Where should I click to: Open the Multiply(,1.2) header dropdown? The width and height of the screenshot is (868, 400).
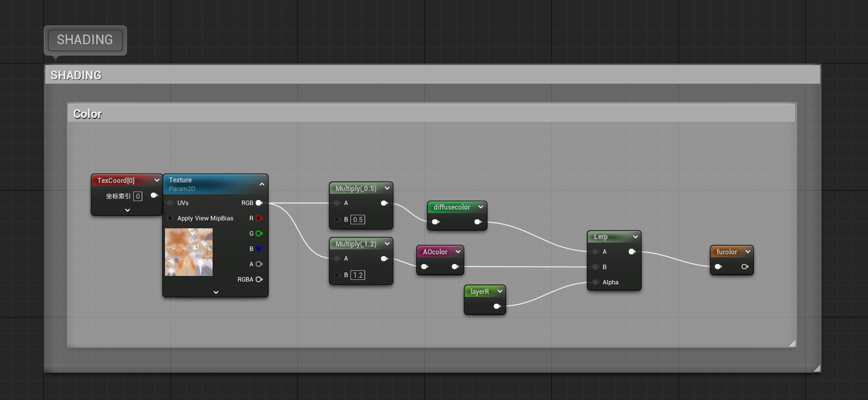(x=386, y=244)
